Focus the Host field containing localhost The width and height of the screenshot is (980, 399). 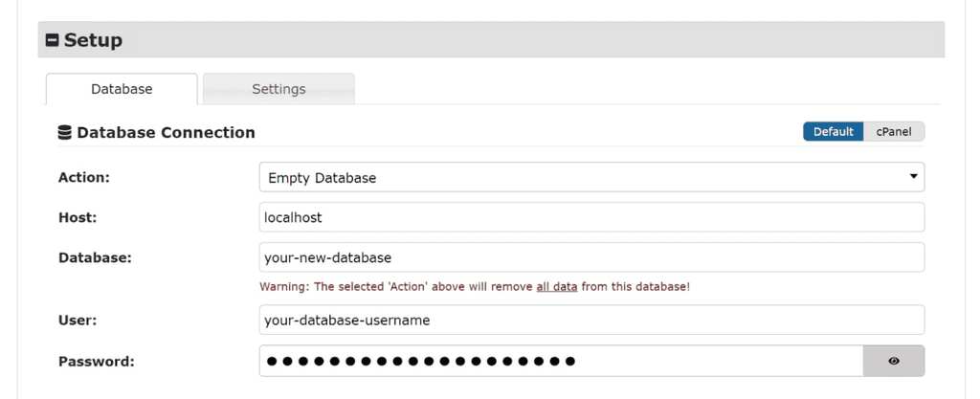tap(590, 217)
